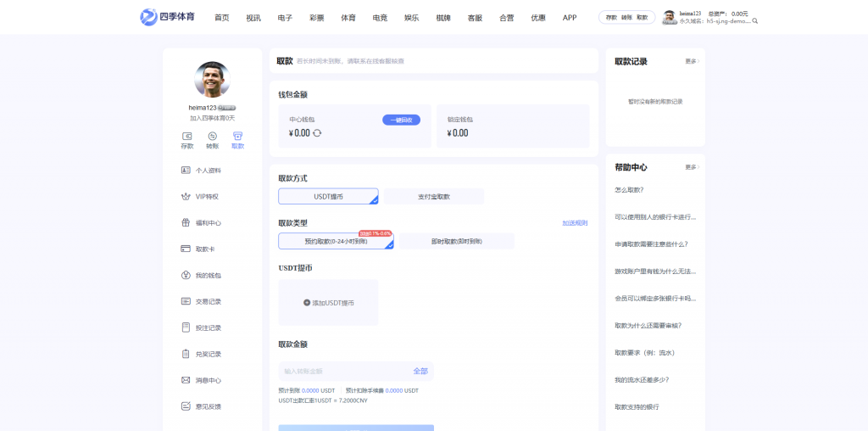This screenshot has width=868, height=431.
Task: Click 全部 to withdraw the full amount
Action: [420, 372]
